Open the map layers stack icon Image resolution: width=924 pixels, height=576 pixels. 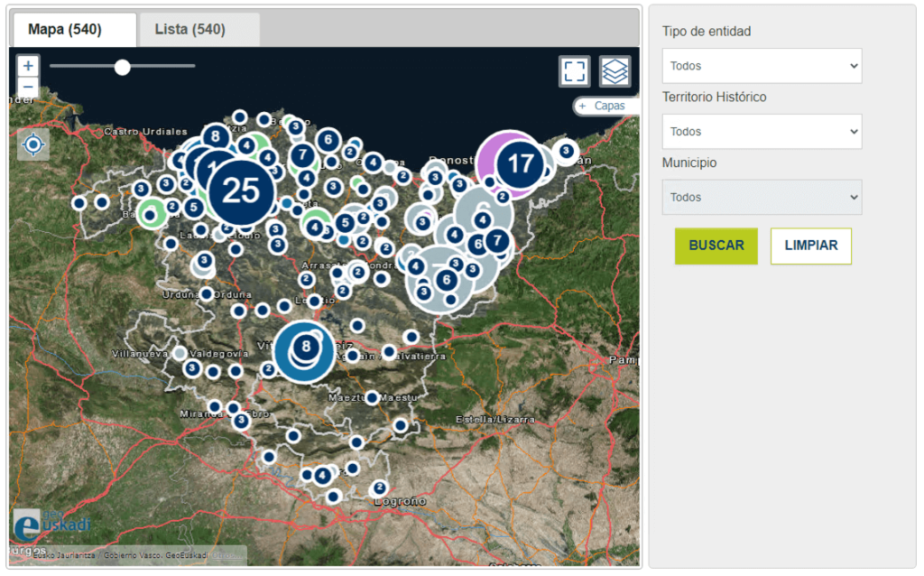pos(614,71)
